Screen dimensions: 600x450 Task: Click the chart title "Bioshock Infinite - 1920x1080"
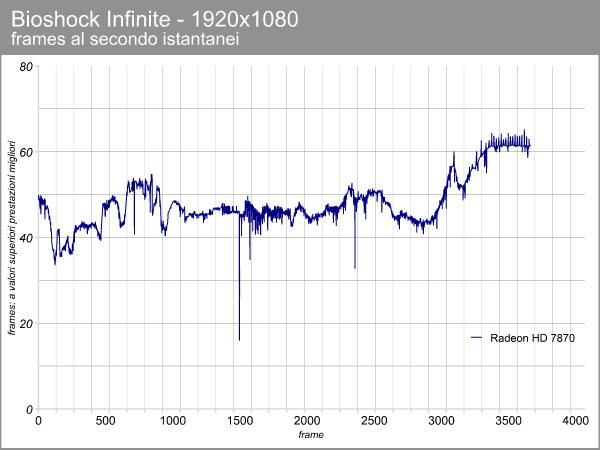tap(155, 19)
